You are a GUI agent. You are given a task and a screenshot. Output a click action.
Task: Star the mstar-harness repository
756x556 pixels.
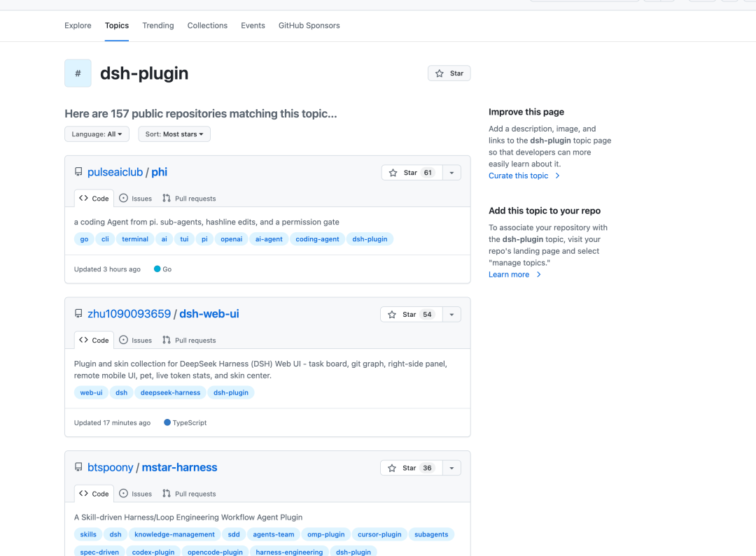412,468
